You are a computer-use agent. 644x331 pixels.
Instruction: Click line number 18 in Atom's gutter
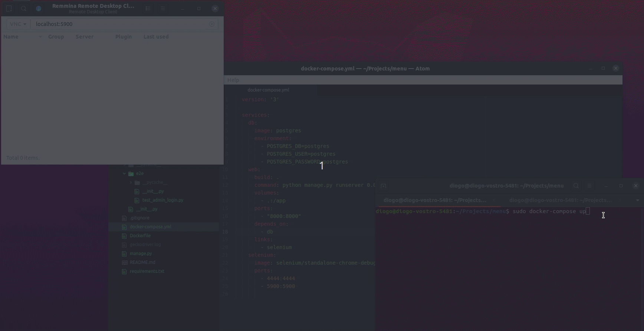225,232
